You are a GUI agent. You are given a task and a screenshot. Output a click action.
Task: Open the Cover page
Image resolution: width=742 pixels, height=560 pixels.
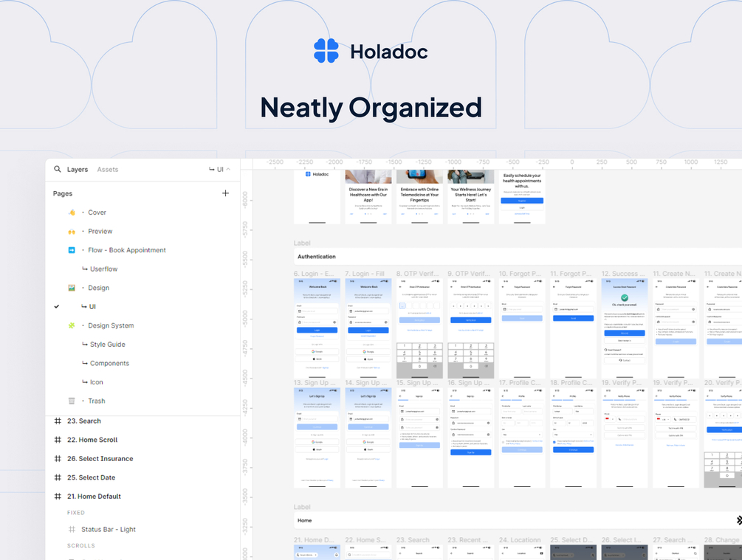[x=97, y=212]
